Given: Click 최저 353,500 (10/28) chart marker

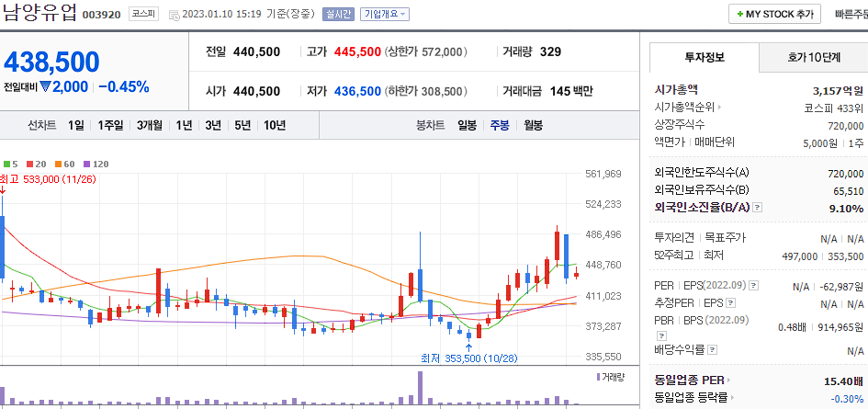Looking at the screenshot, I should click(x=468, y=358).
